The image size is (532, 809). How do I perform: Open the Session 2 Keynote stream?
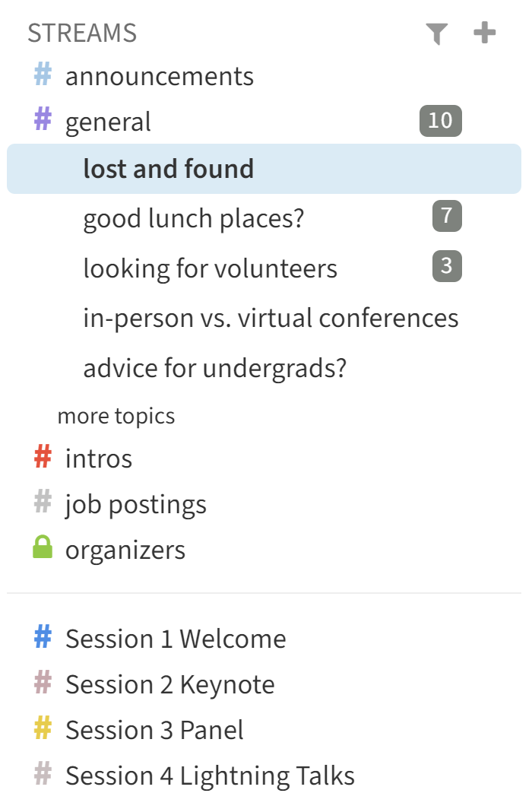169,684
